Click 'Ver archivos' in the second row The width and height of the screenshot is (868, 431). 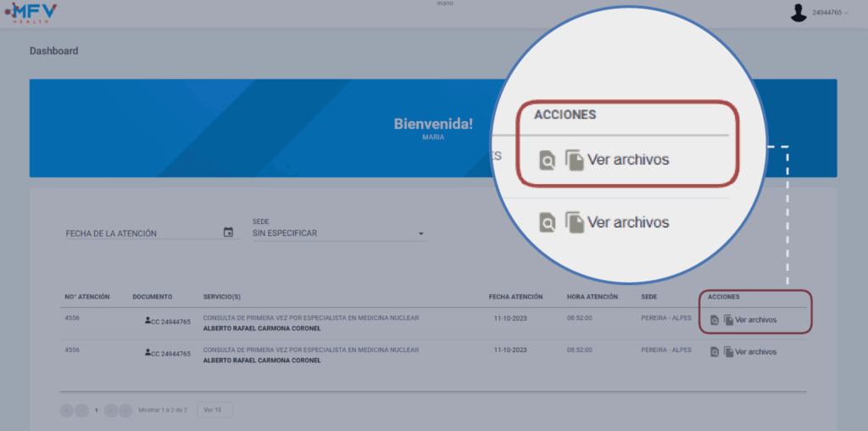pos(755,352)
